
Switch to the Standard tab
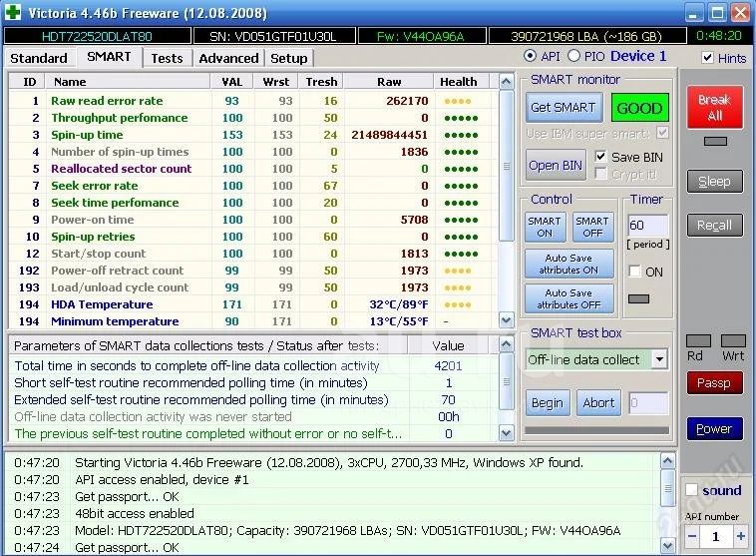(39, 59)
